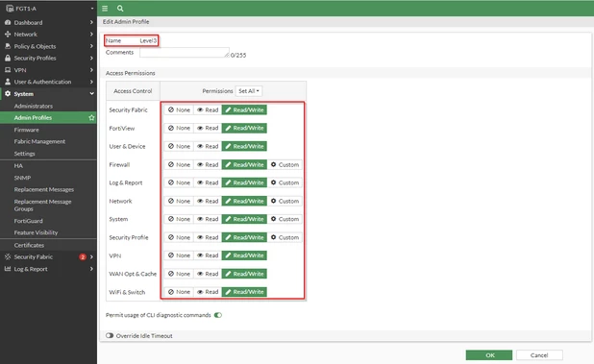The width and height of the screenshot is (594, 364).
Task: Click the Policy & Objects icon
Action: pos(8,46)
